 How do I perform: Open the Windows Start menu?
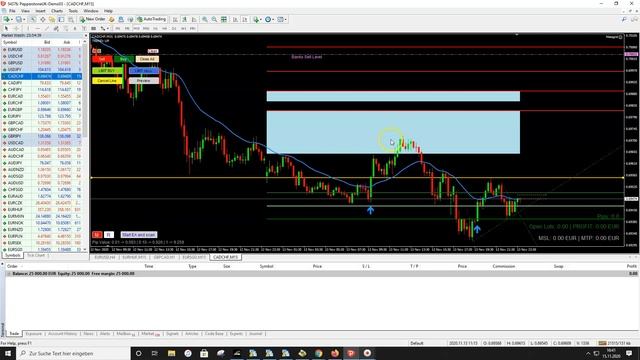coord(8,353)
